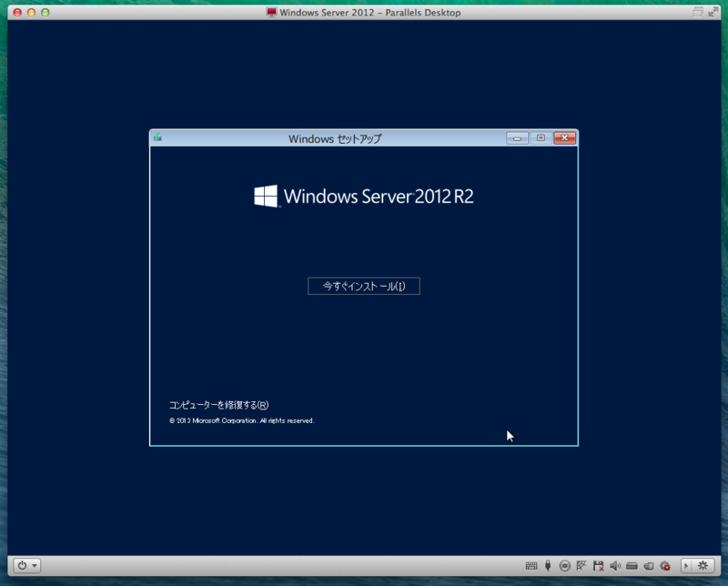Image resolution: width=728 pixels, height=586 pixels.
Task: Close the Windows セットアップ dialog
Action: tap(564, 138)
